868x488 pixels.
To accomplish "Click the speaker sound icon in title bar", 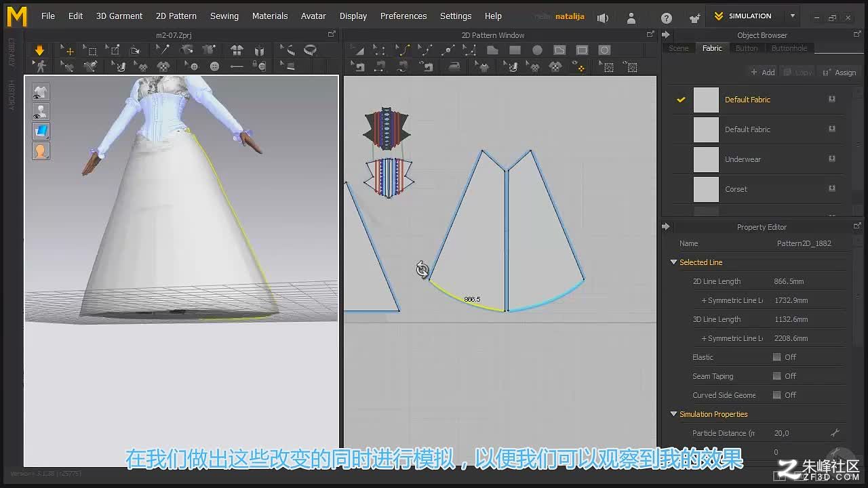I will pyautogui.click(x=603, y=17).
